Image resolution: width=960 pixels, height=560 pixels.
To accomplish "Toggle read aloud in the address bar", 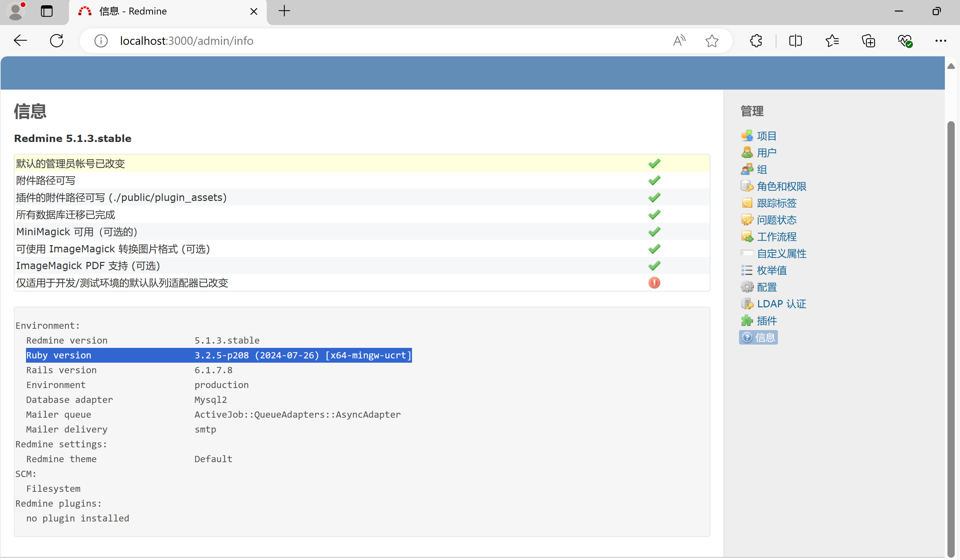I will 679,41.
